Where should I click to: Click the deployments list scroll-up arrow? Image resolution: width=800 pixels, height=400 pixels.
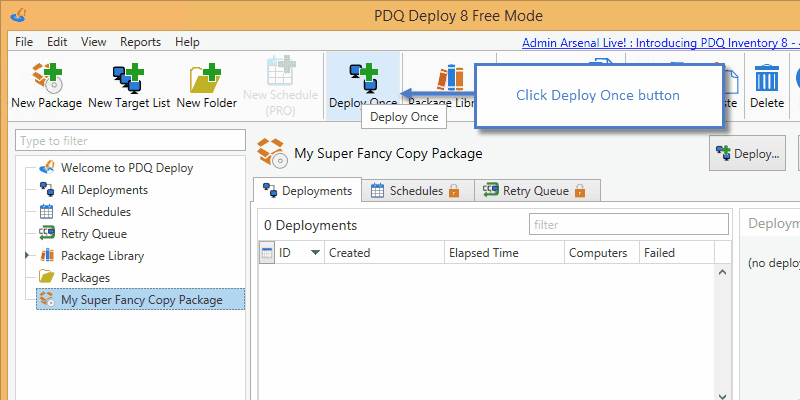pos(722,272)
